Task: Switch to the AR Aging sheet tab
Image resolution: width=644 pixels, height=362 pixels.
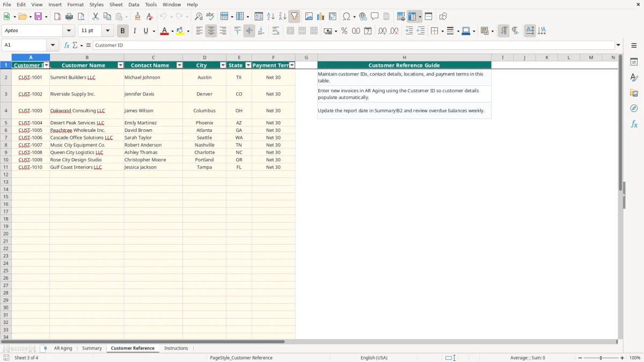Action: click(63, 349)
